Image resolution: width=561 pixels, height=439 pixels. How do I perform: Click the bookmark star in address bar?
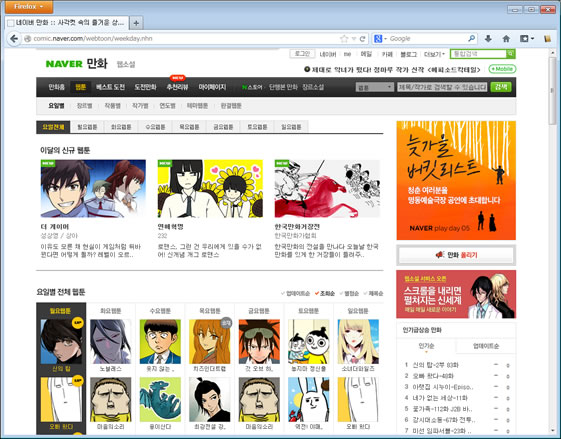[x=344, y=39]
